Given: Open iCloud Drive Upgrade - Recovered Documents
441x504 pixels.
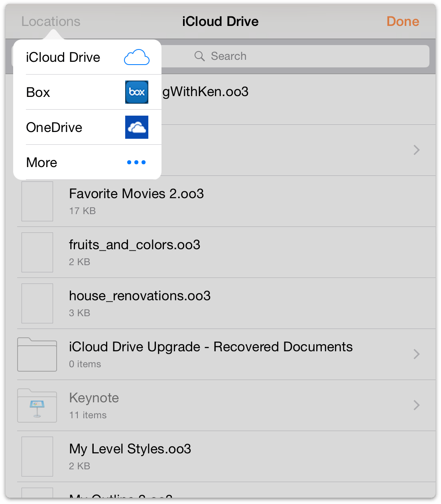Looking at the screenshot, I should 211,347.
